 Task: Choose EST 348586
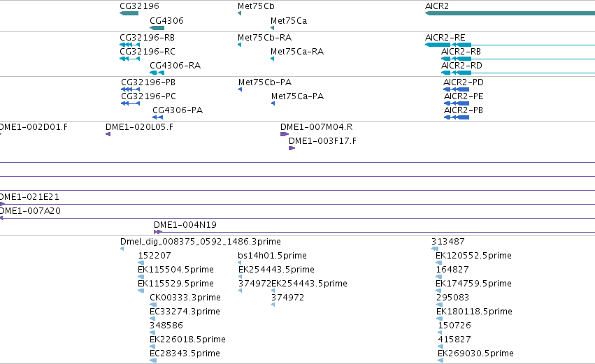(x=152, y=333)
